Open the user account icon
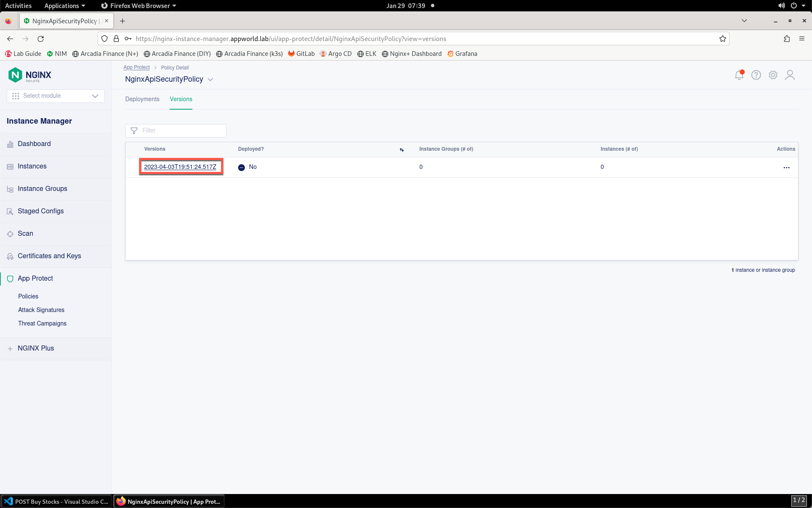The width and height of the screenshot is (812, 508). pyautogui.click(x=790, y=75)
